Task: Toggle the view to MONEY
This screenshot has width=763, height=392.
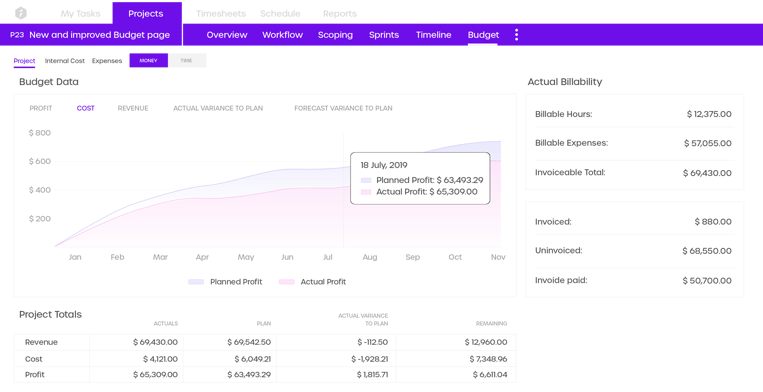Action: 148,60
